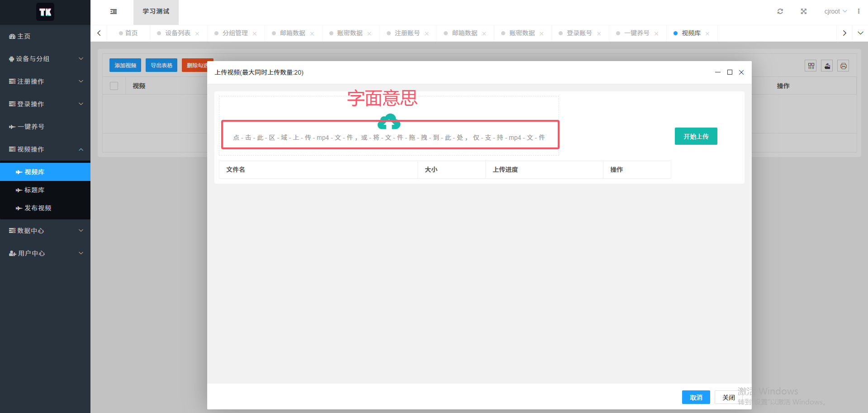868x413 pixels.
Task: Enter fullscreen via the expand icon
Action: [803, 11]
